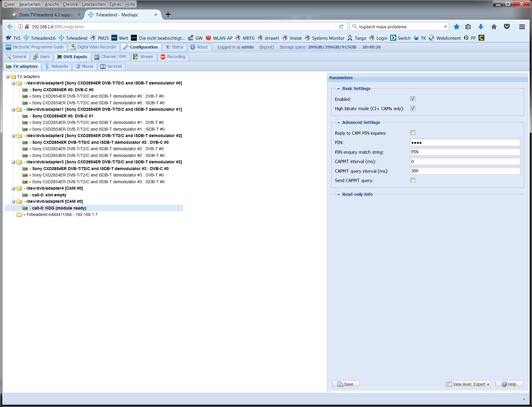The image size is (532, 407).
Task: Click the CAPMT query interval field
Action: point(465,171)
